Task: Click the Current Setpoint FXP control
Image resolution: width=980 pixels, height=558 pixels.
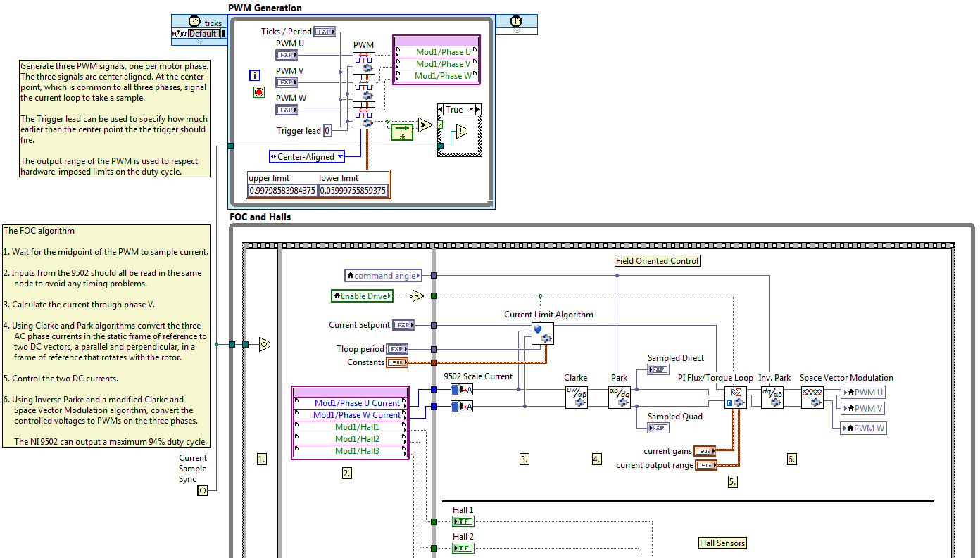Action: (403, 325)
